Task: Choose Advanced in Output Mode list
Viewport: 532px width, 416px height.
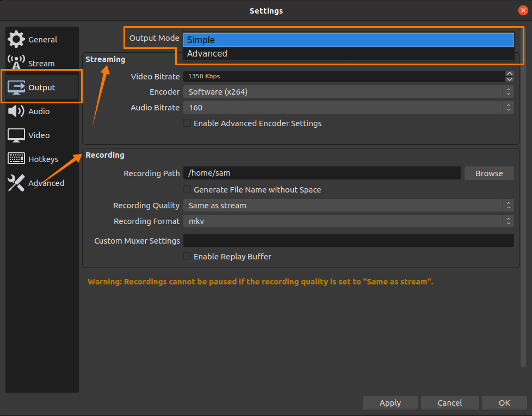Action: (x=349, y=54)
